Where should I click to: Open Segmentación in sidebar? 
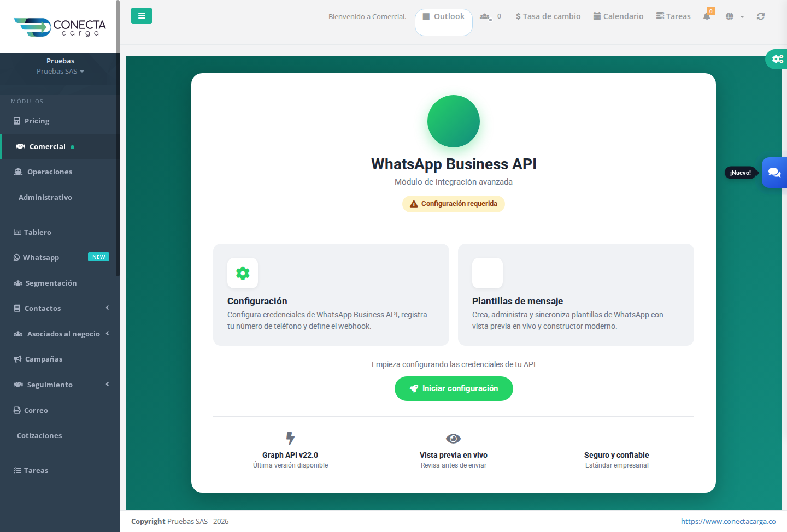tap(60, 283)
